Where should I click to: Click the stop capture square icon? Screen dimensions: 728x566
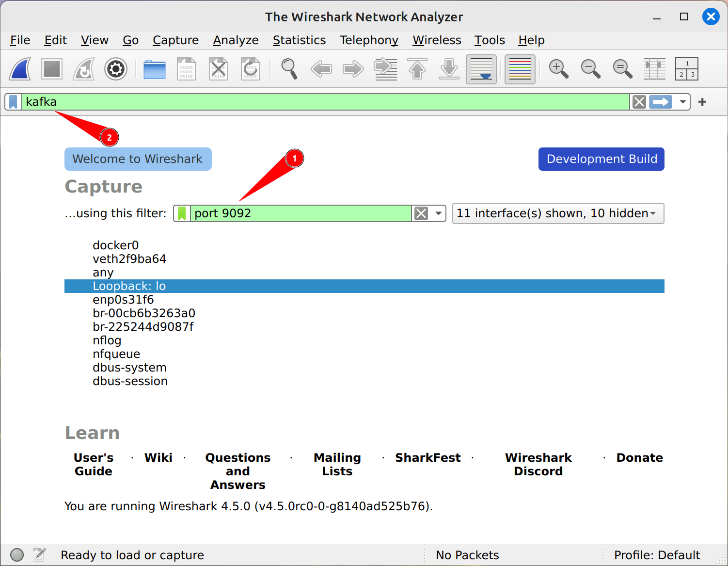[52, 69]
